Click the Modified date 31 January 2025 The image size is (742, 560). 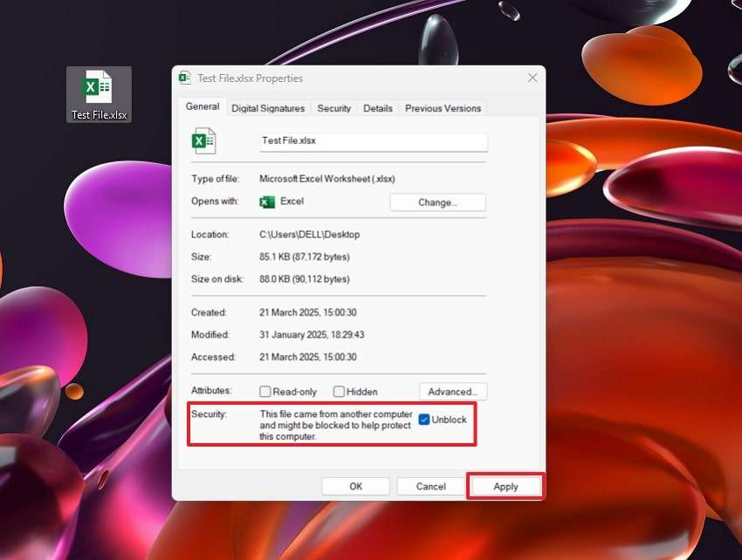(x=312, y=335)
